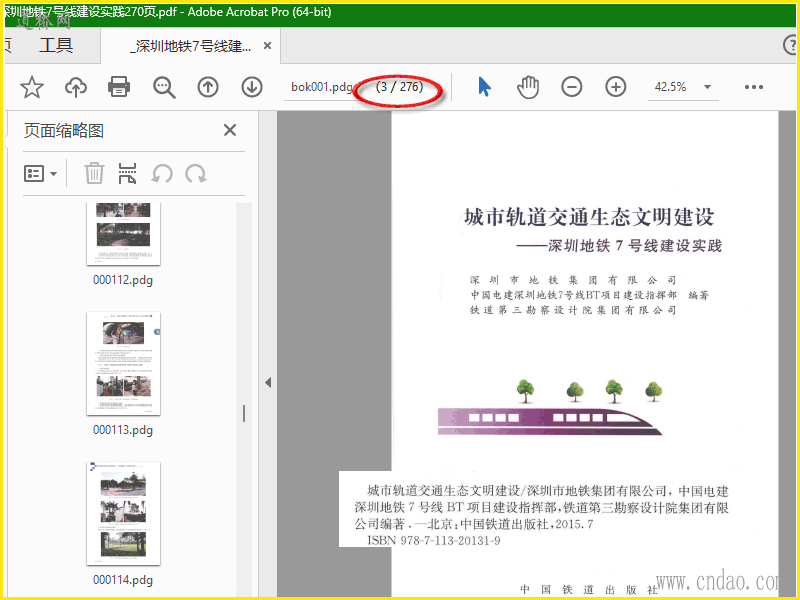The width and height of the screenshot is (800, 600).
Task: Switch to the 深圳地铁7号线建 document tab
Action: pyautogui.click(x=191, y=46)
